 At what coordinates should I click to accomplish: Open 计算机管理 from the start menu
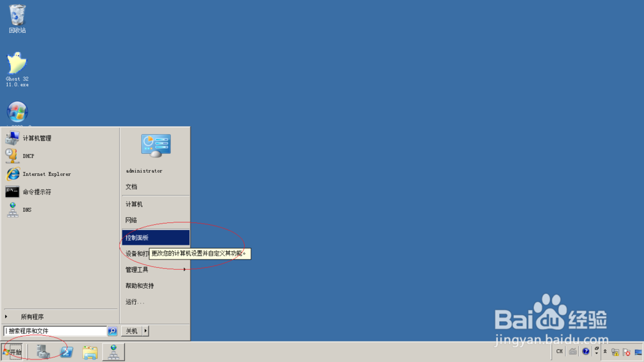pyautogui.click(x=61, y=138)
